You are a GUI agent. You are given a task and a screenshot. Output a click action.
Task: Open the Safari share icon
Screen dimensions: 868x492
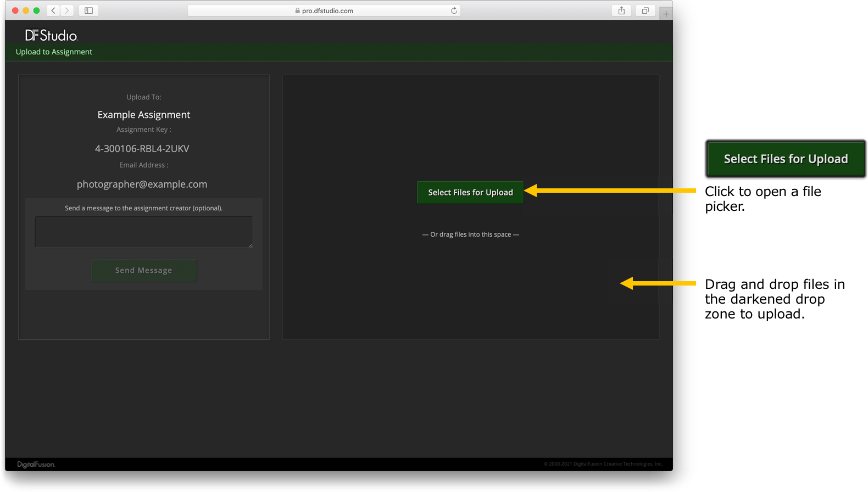pyautogui.click(x=621, y=10)
